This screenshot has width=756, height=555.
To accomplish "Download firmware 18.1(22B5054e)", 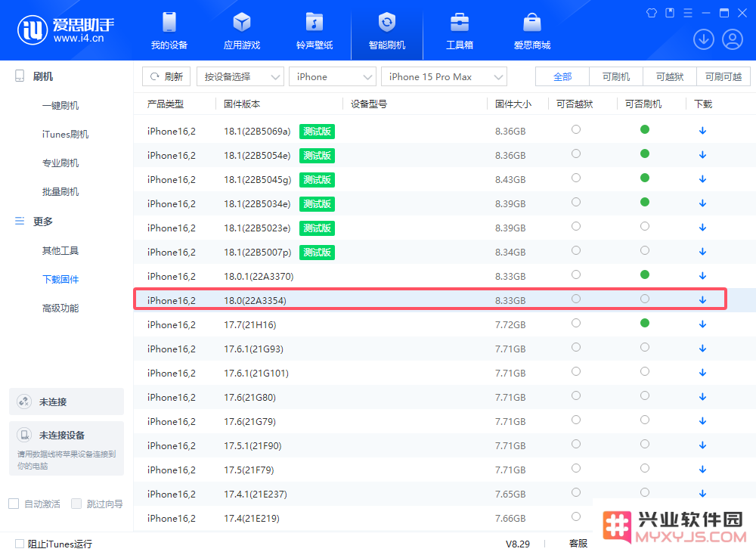I will click(702, 155).
